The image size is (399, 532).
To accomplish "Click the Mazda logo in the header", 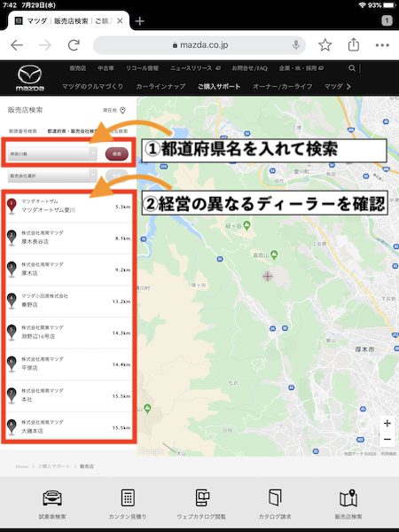I will 30,78.
